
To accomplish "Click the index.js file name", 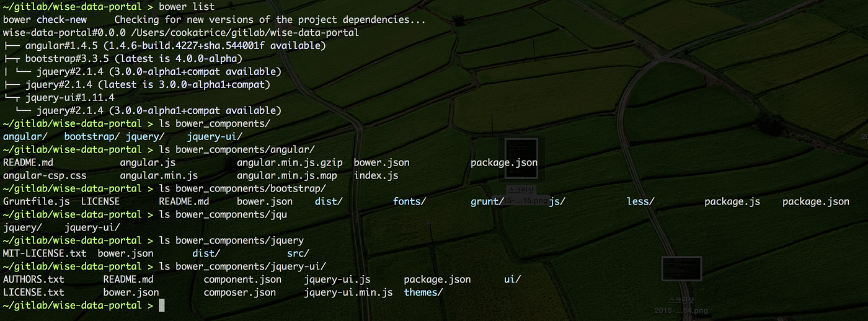I will pyautogui.click(x=376, y=176).
